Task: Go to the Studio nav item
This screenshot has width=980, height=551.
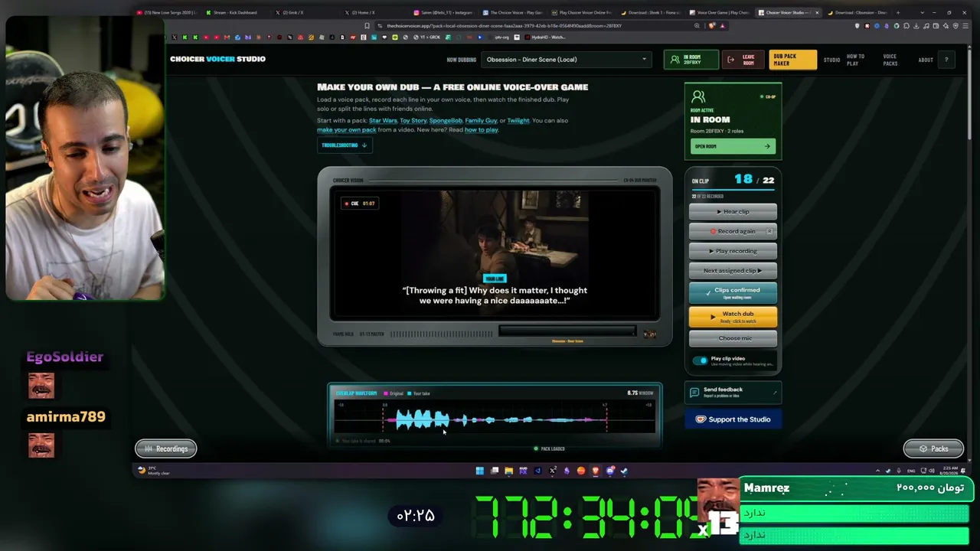Action: tap(831, 60)
